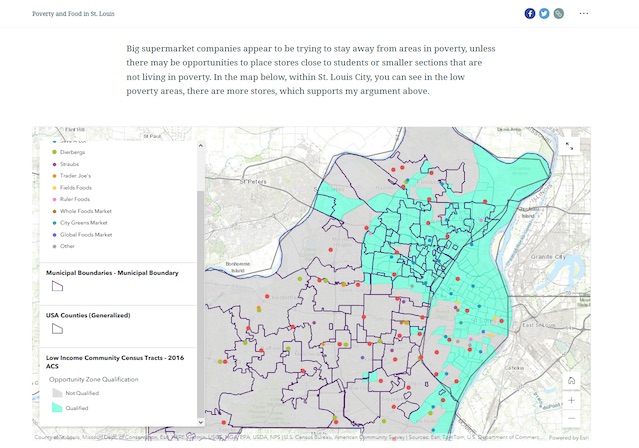Screen dimensions: 639x448
Task: Click the Not Qualified legend label
Action: [82, 393]
